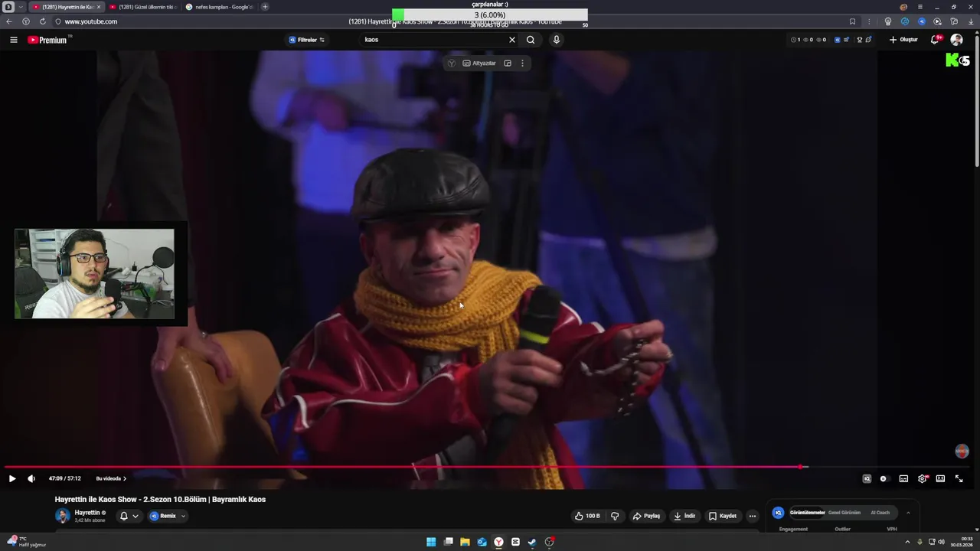Viewport: 980px width, 551px height.
Task: Bookmark this page in address bar
Action: tap(852, 21)
